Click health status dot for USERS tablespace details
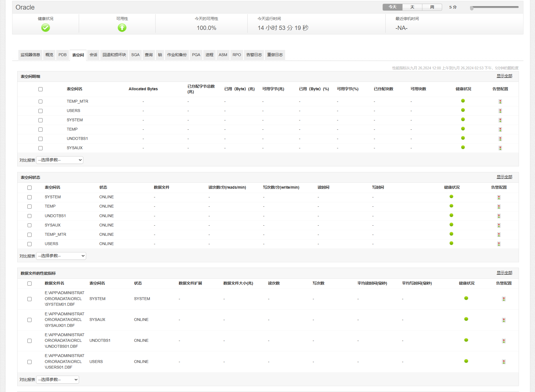Image resolution: width=535 pixels, height=392 pixels. 463,110
